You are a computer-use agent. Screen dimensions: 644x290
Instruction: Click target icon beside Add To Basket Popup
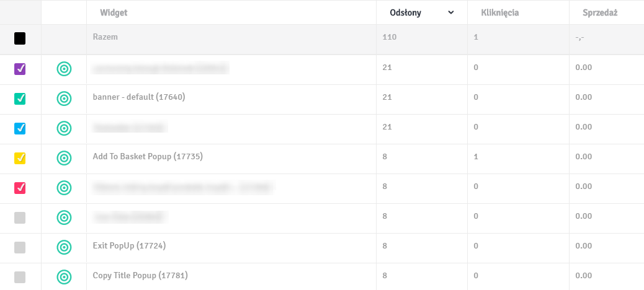pyautogui.click(x=64, y=158)
